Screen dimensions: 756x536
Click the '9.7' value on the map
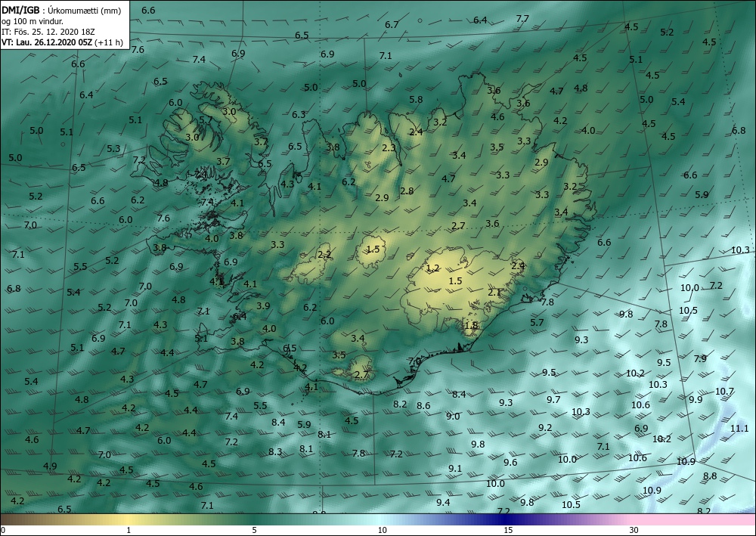[x=554, y=400]
